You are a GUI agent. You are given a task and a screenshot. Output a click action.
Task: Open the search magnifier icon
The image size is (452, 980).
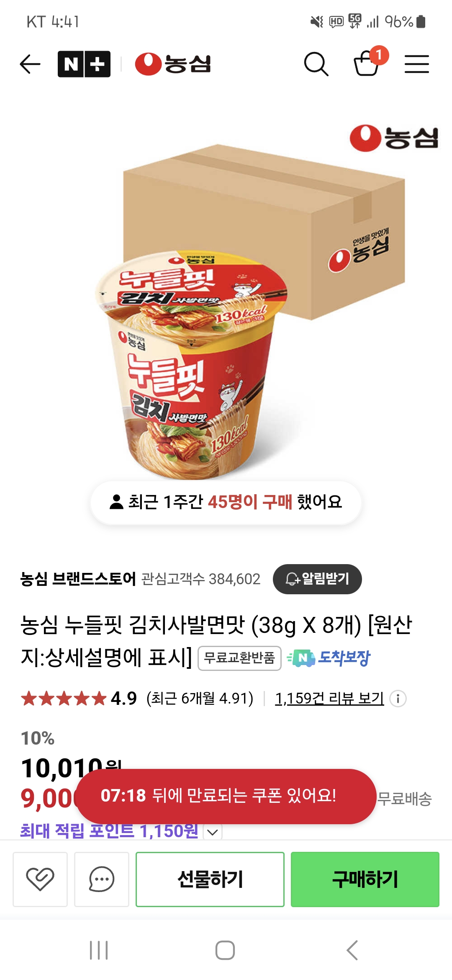pos(316,64)
